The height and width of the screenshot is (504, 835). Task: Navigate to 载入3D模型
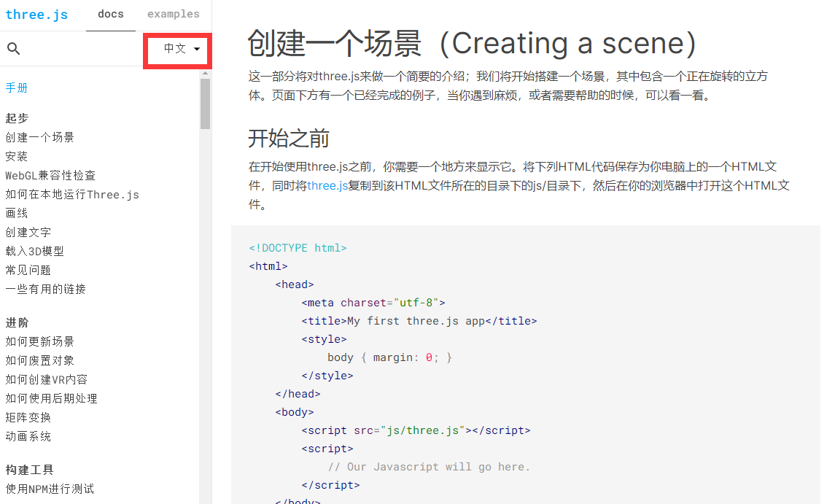[x=34, y=251]
